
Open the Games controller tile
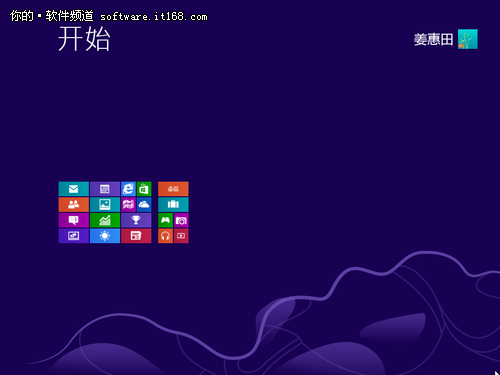165,220
